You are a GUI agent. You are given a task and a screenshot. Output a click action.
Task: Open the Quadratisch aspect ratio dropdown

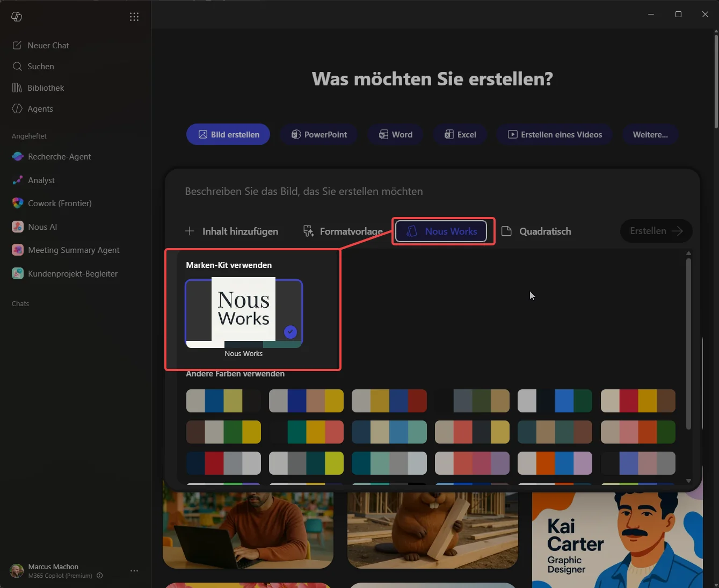536,231
